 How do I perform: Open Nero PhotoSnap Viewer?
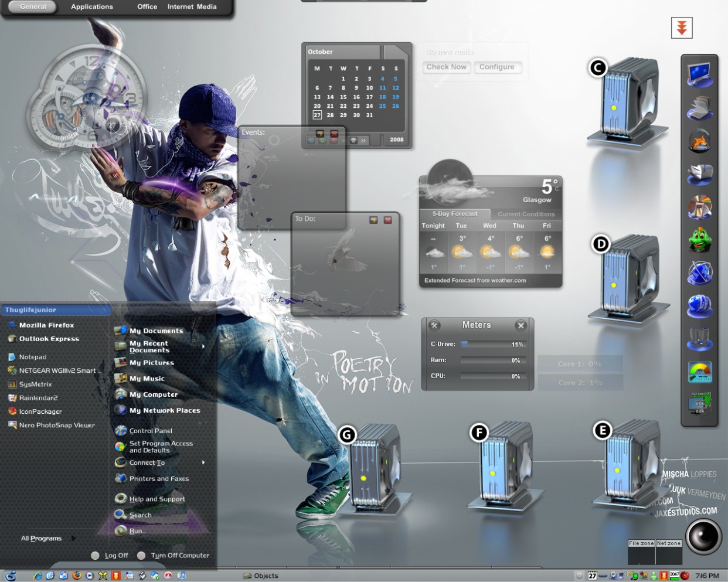56,425
